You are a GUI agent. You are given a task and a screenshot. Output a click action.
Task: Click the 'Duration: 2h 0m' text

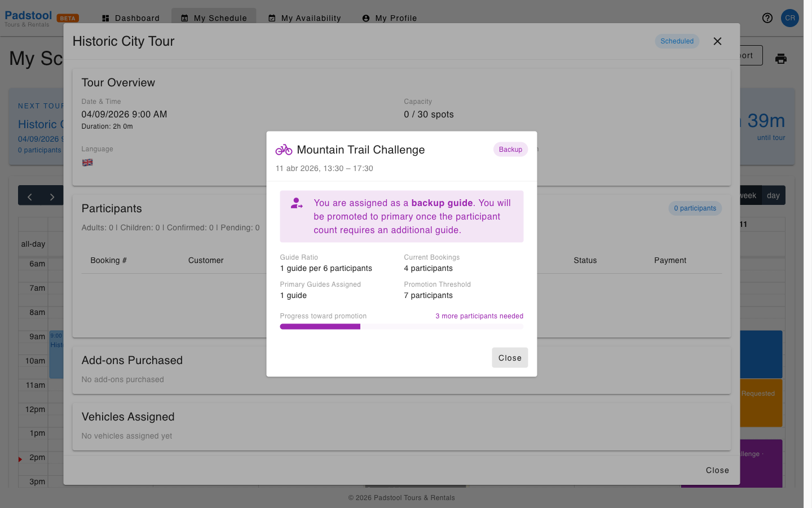point(107,126)
